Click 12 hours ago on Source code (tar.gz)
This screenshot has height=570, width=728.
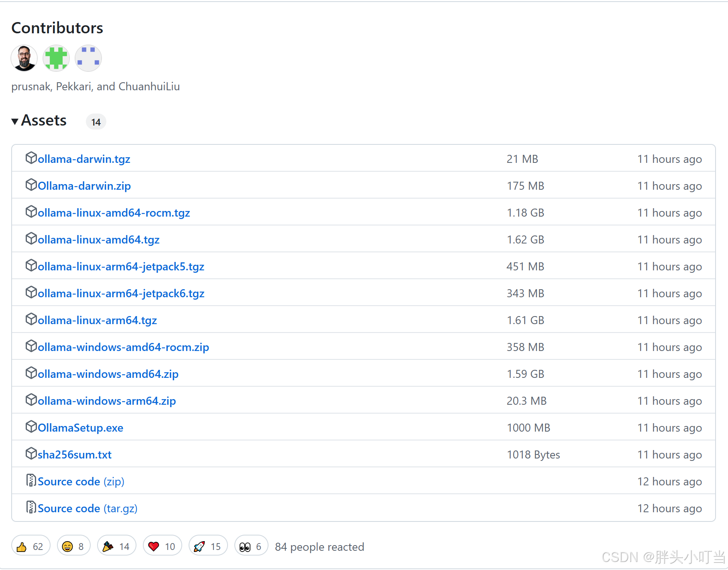pos(669,508)
